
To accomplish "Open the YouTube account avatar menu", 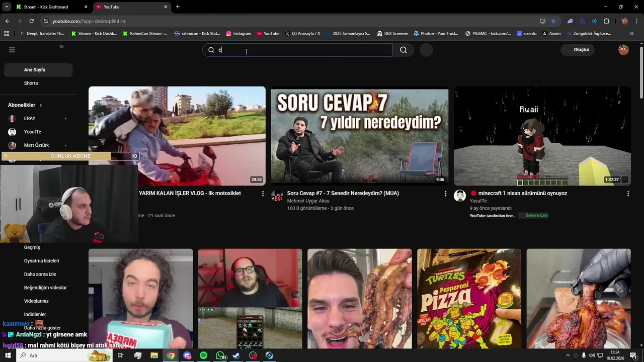I will pos(623,50).
